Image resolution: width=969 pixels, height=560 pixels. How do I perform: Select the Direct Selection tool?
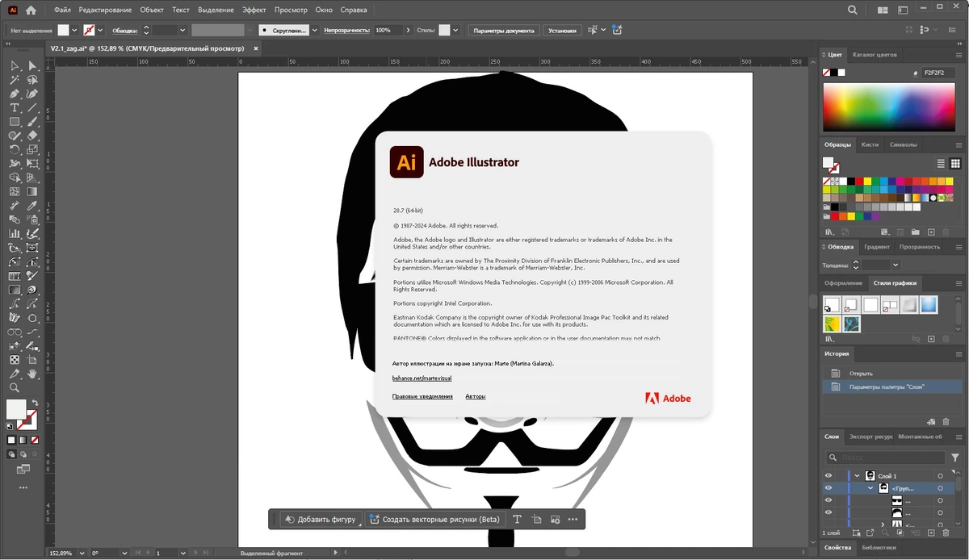[32, 66]
